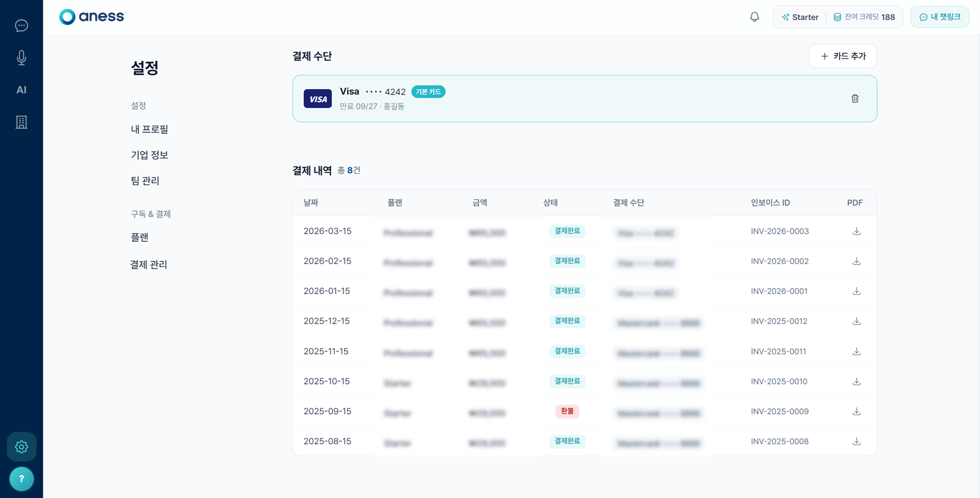980x498 pixels.
Task: Open the building icon in sidebar
Action: pyautogui.click(x=21, y=122)
